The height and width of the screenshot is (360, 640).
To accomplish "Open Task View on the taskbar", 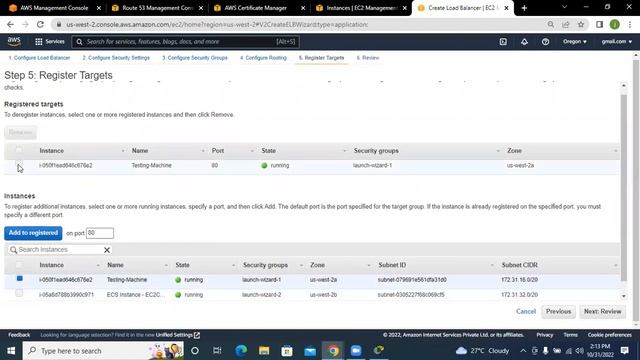I will (x=217, y=351).
